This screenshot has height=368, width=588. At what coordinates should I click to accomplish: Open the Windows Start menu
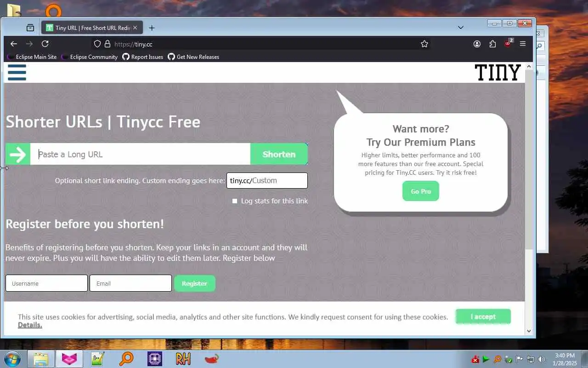12,359
